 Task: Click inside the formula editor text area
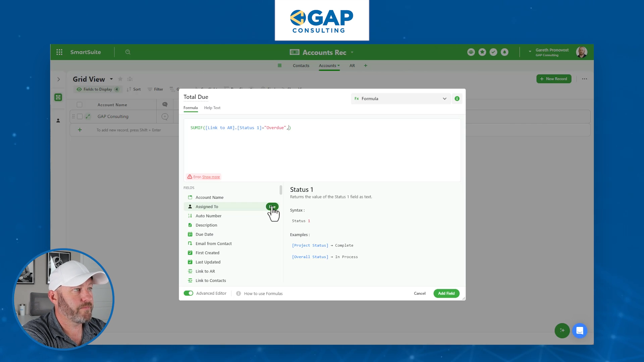tap(322, 150)
